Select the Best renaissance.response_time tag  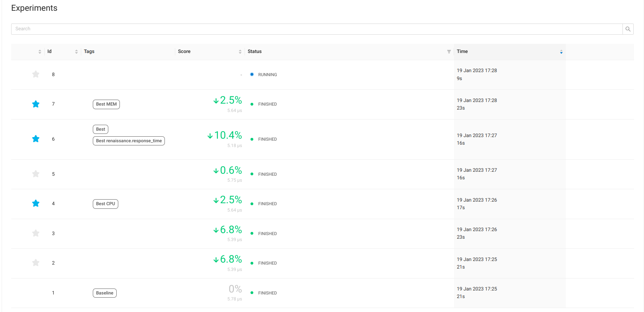tap(129, 141)
